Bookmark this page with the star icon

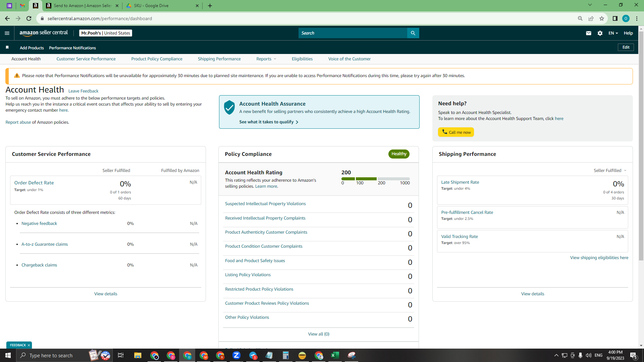tap(602, 18)
